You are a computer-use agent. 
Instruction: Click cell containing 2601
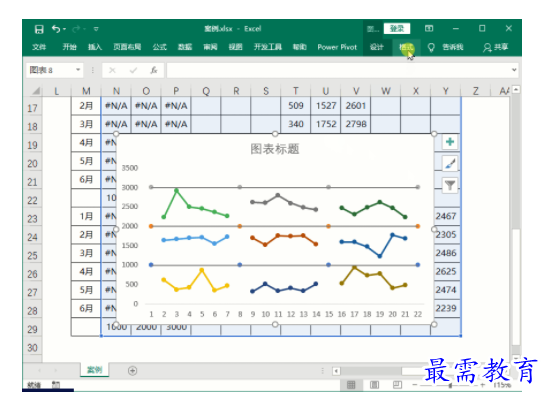tap(356, 106)
